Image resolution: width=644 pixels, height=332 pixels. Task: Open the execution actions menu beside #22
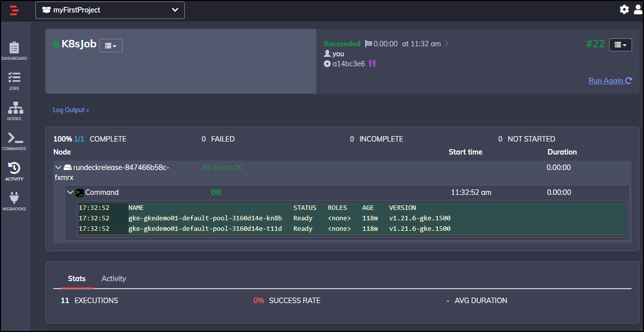tap(621, 45)
